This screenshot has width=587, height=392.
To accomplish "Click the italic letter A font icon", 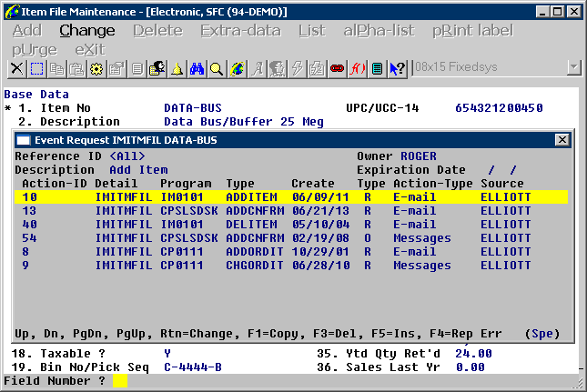I will coord(258,69).
